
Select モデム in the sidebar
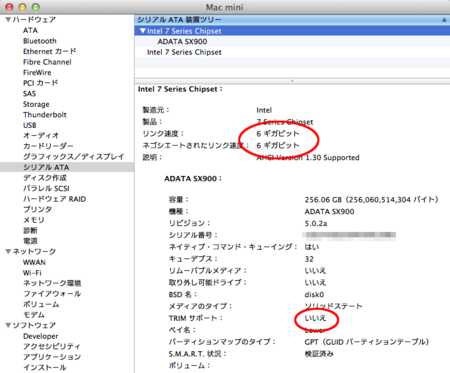point(34,315)
